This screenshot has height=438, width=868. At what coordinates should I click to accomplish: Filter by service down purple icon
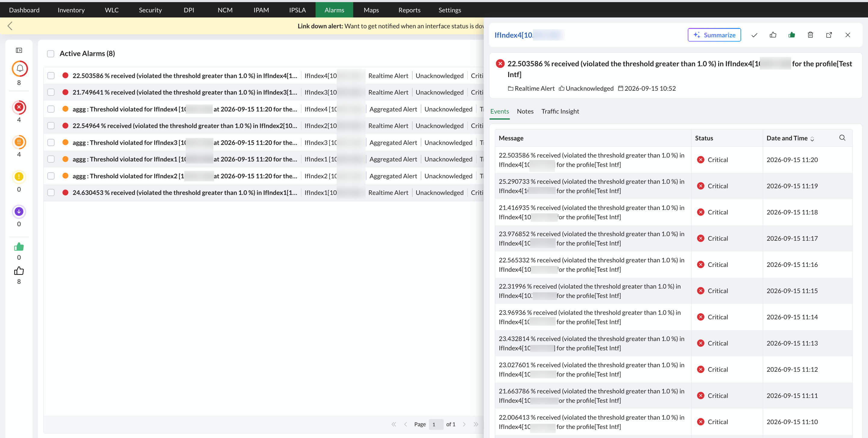(19, 211)
